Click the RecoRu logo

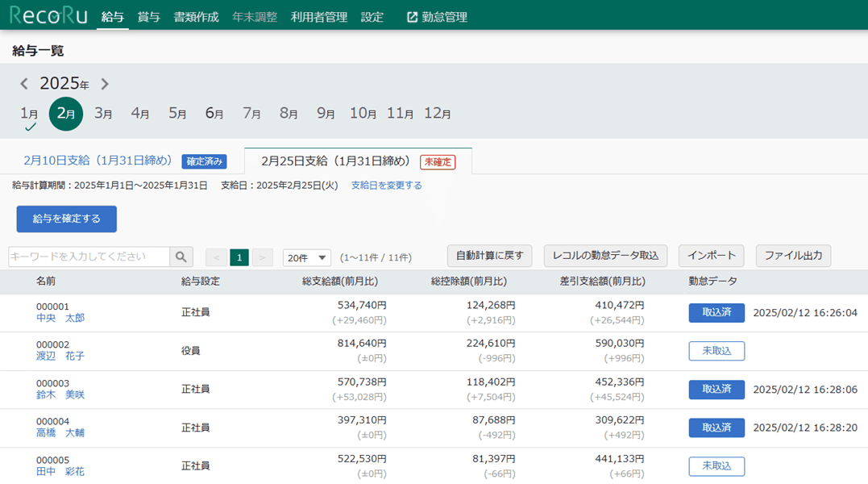pyautogui.click(x=48, y=16)
